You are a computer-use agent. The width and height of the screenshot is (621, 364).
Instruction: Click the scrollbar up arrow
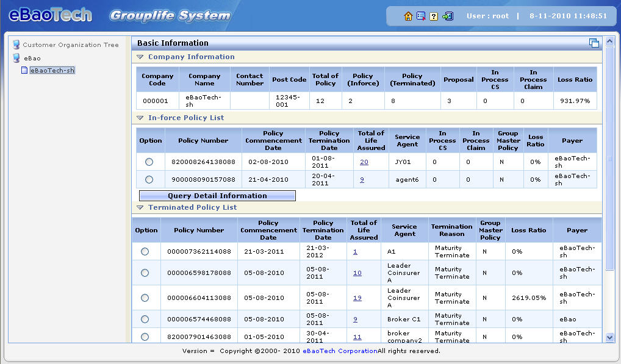tap(609, 41)
